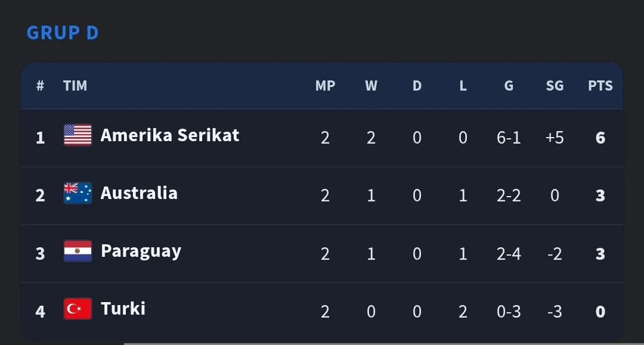Viewport: 644px width, 345px height.
Task: Click the SG column header
Action: [555, 86]
